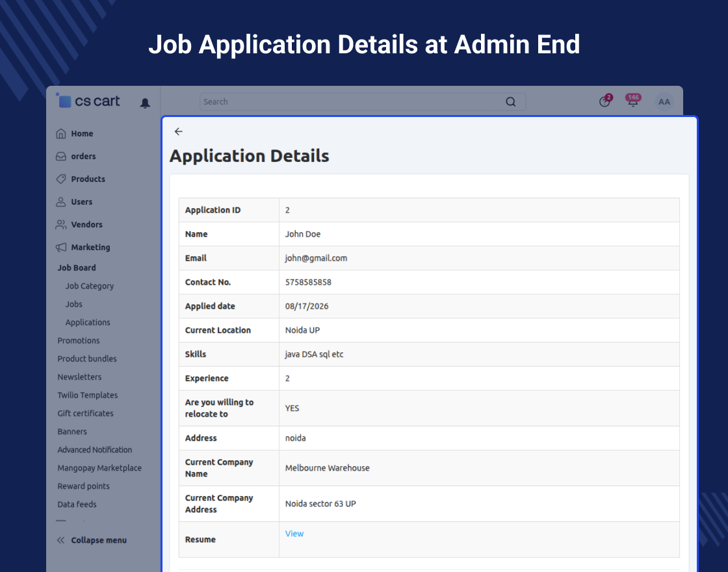Open the bell notifications icon beside logo
Viewport: 728px width, 572px height.
pos(145,103)
